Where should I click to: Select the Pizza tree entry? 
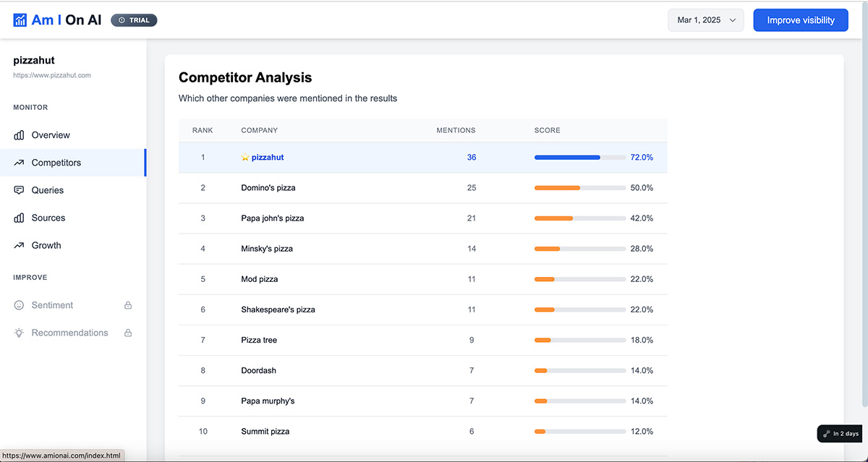click(259, 340)
